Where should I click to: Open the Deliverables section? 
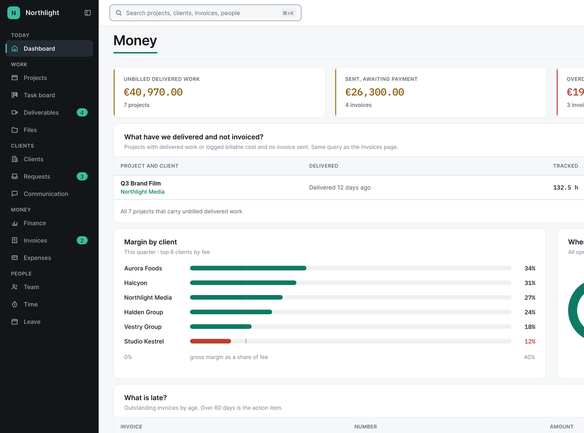click(49, 112)
